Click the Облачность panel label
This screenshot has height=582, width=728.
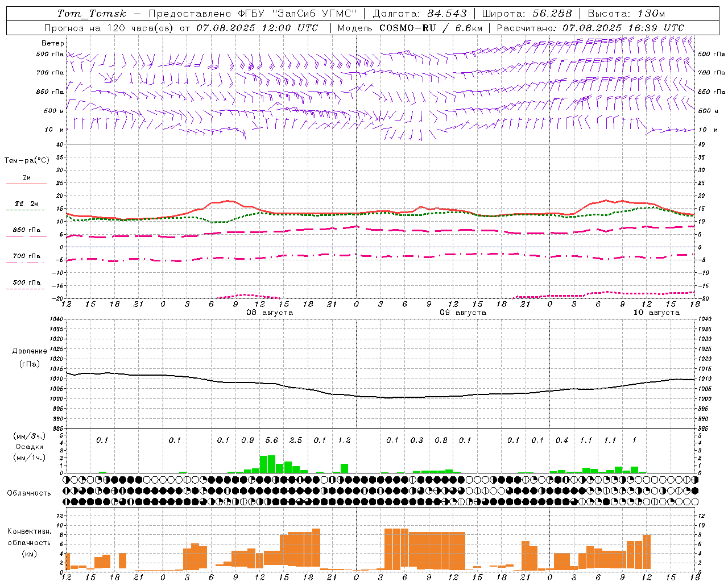pyautogui.click(x=29, y=493)
